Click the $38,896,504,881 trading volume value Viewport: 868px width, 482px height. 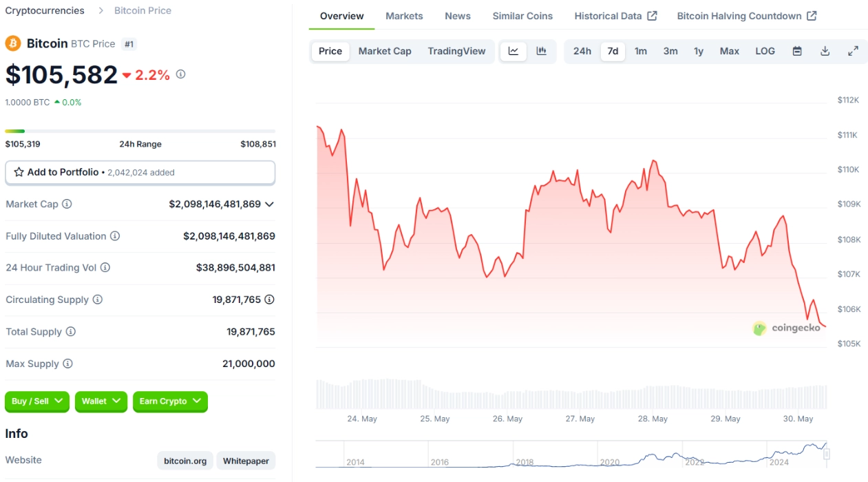coord(235,268)
